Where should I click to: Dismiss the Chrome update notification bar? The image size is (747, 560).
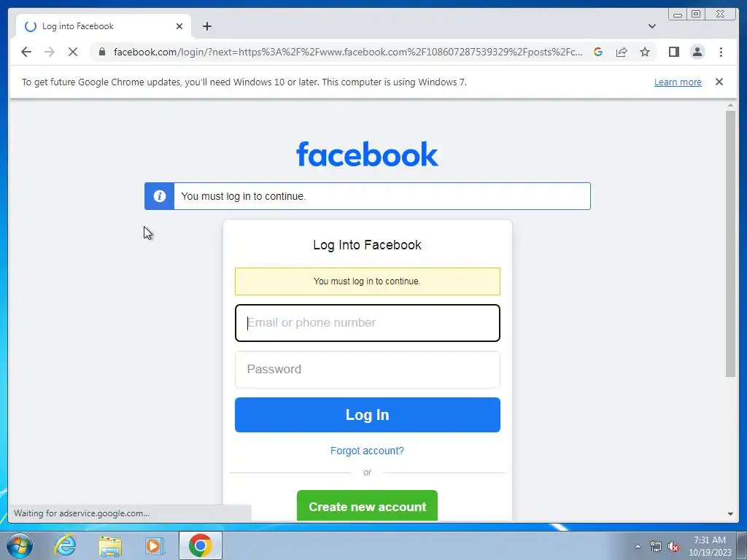point(719,82)
